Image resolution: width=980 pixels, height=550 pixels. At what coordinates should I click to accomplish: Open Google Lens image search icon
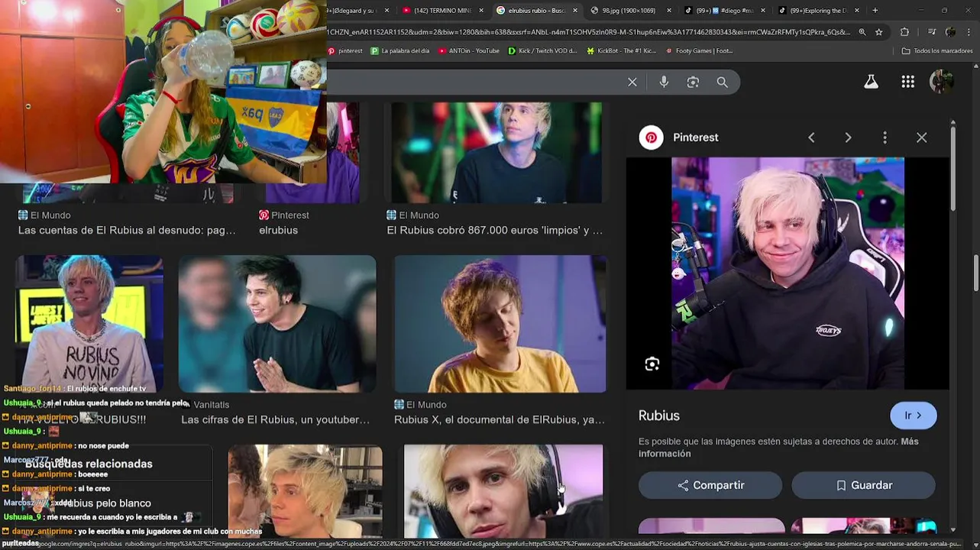(x=693, y=82)
